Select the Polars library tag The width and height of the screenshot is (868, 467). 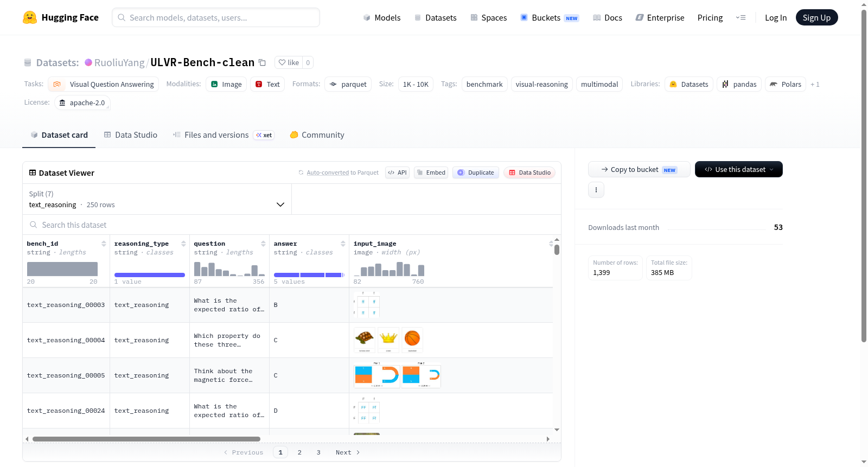coord(786,84)
